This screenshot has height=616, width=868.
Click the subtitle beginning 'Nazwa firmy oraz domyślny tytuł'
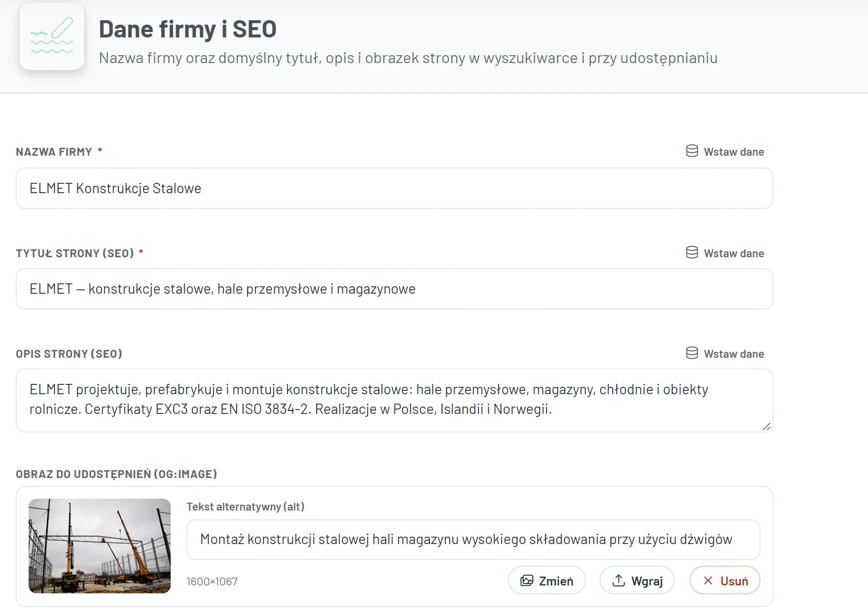408,58
